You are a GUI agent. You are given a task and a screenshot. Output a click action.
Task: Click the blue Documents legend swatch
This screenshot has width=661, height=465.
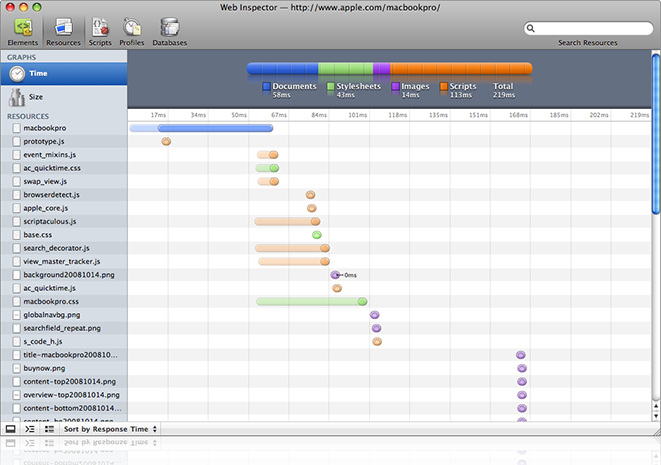(x=267, y=87)
